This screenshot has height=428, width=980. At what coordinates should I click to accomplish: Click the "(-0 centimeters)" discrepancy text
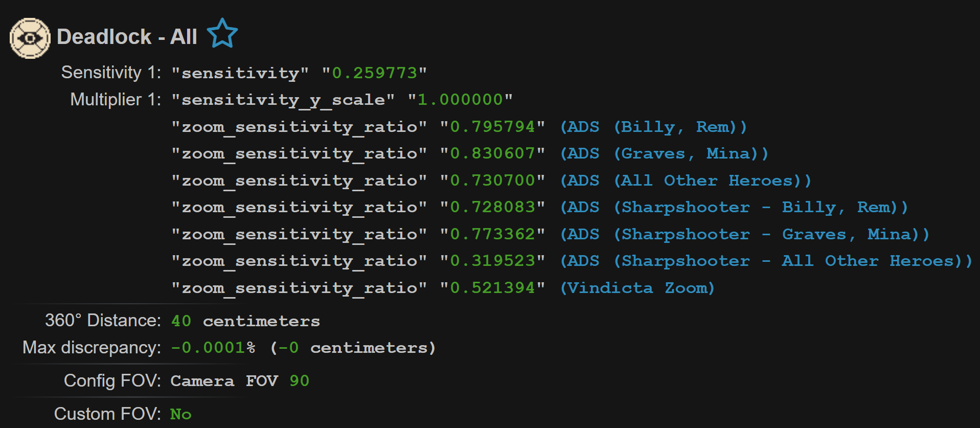tap(353, 348)
